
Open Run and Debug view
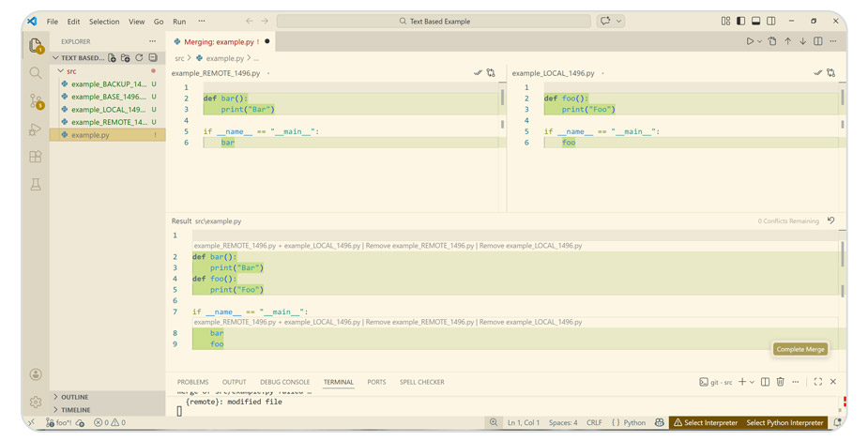coord(36,129)
